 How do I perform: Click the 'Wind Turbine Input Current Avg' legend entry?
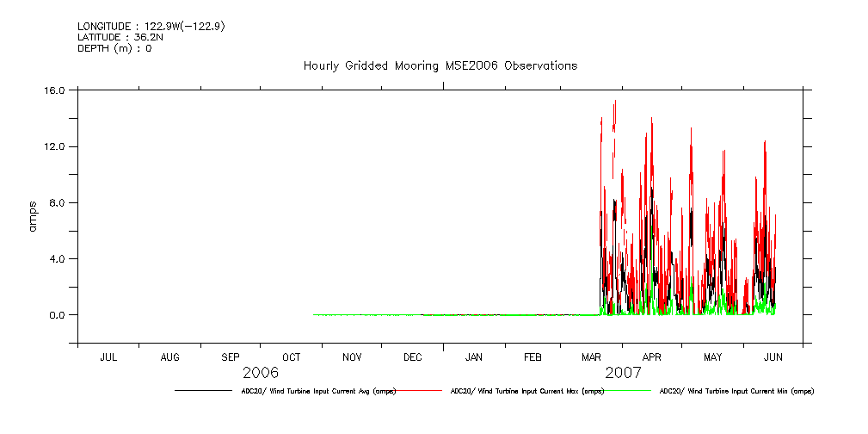318,391
